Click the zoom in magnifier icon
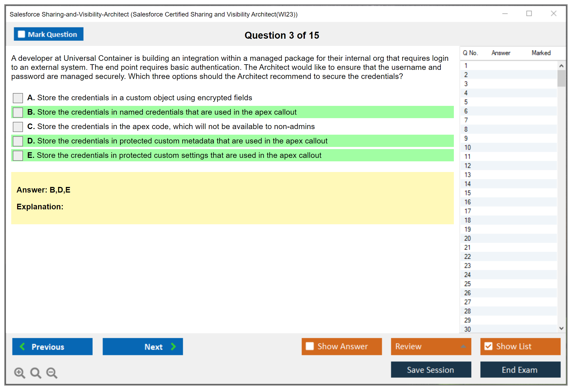Screen dimensions: 574x392 pos(19,373)
